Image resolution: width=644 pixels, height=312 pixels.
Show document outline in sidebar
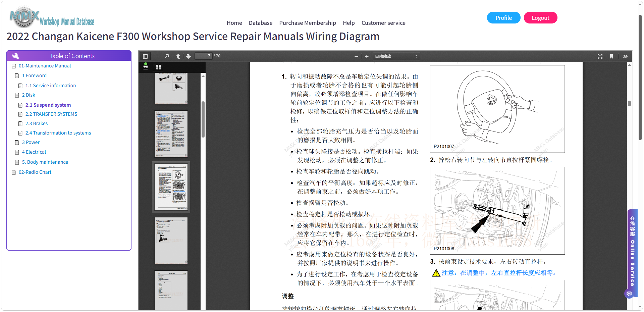(x=145, y=67)
